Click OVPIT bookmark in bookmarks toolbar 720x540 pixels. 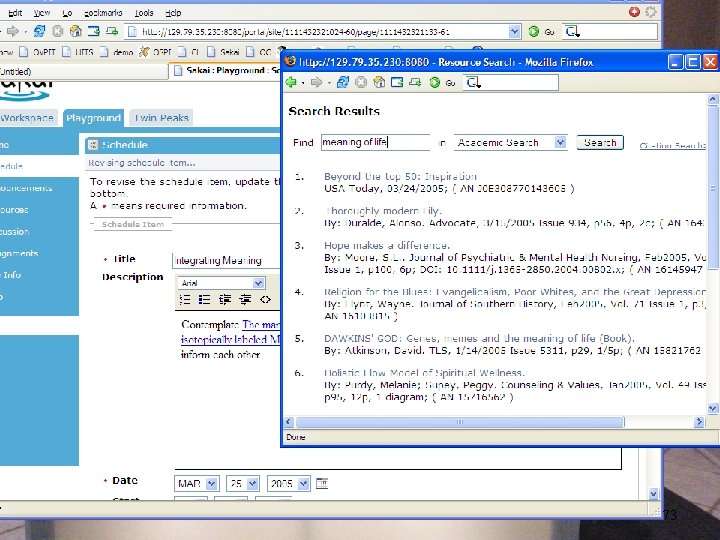coord(39,51)
